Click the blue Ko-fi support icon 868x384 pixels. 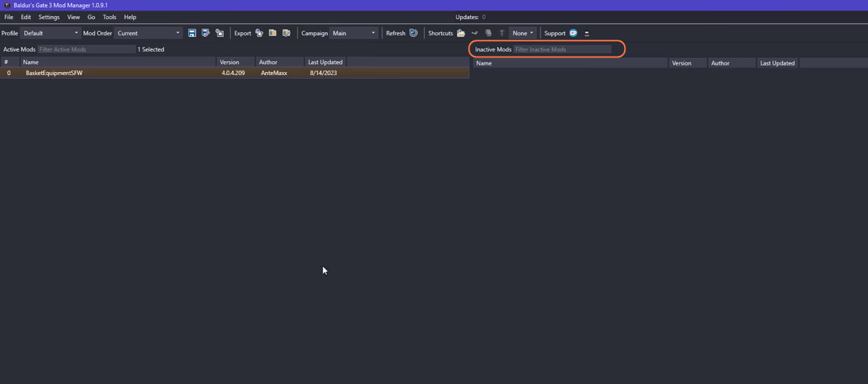(x=573, y=33)
